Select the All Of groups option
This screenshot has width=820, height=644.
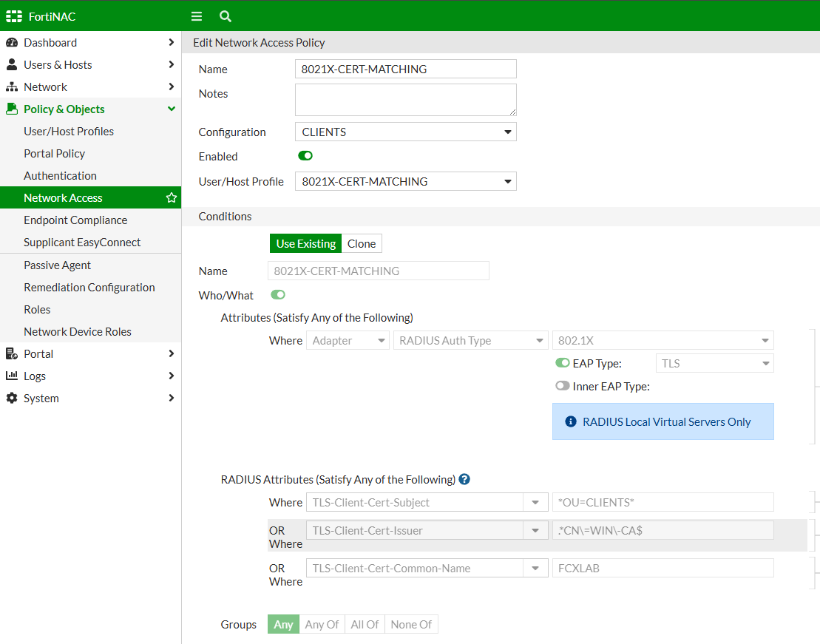(x=365, y=624)
